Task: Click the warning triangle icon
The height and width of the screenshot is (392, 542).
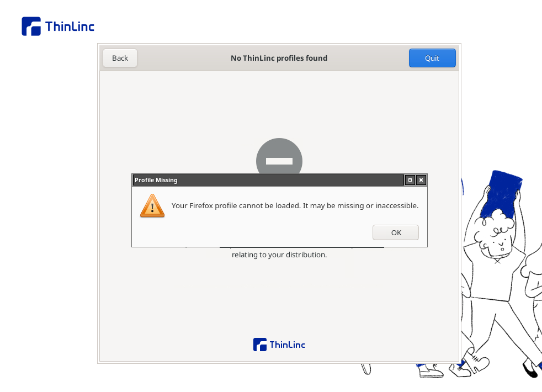Action: 152,206
